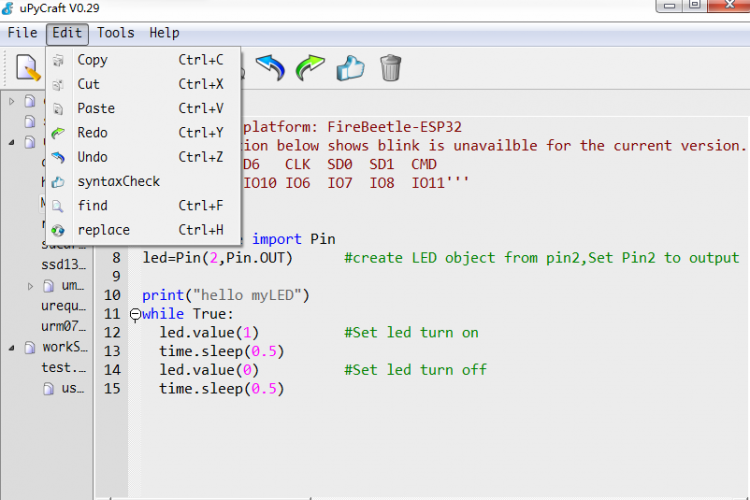This screenshot has height=500, width=750.
Task: Click the trash can Clear toolbar icon
Action: click(x=390, y=67)
